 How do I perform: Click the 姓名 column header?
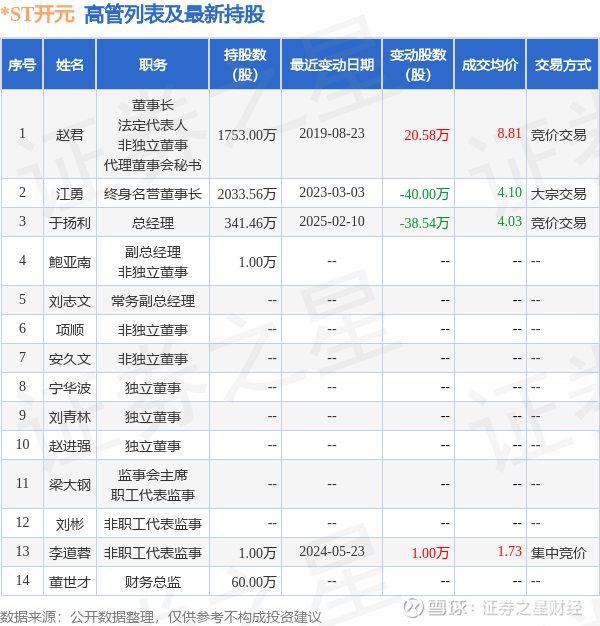(69, 64)
